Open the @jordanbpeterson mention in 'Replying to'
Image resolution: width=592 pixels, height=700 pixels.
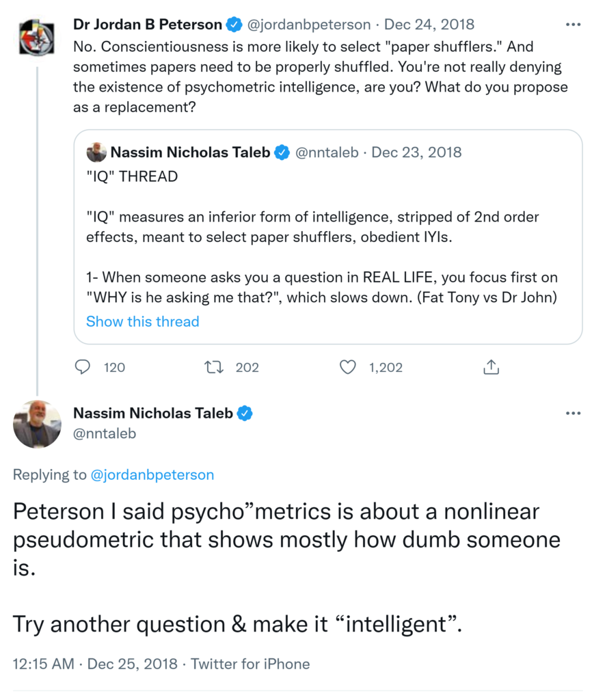(152, 474)
